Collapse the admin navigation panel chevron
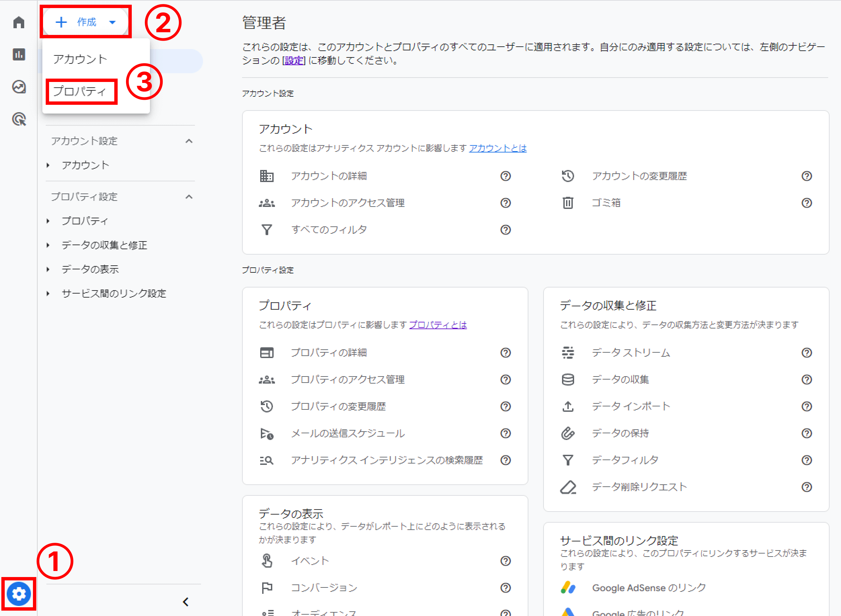841x616 pixels. click(x=186, y=602)
